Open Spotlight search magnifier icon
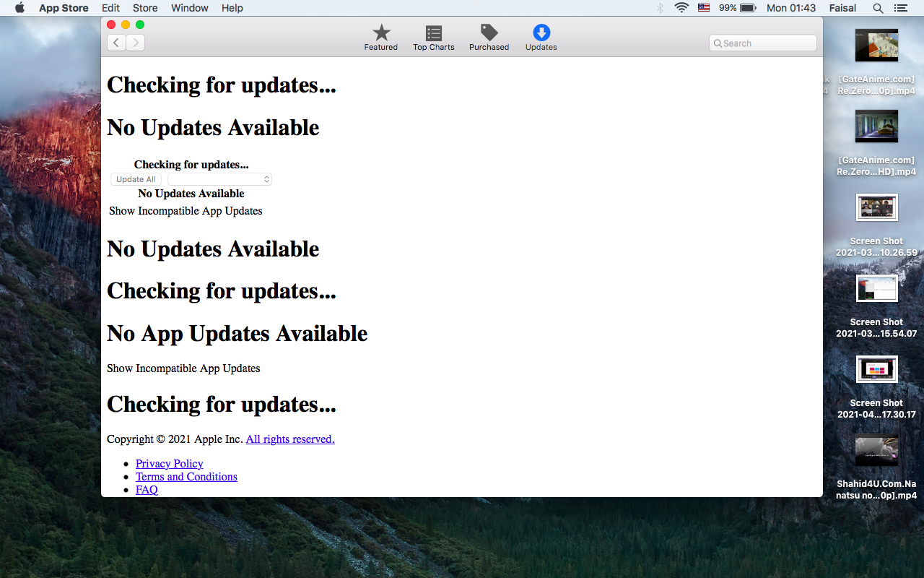Viewport: 924px width, 578px height. [x=878, y=8]
